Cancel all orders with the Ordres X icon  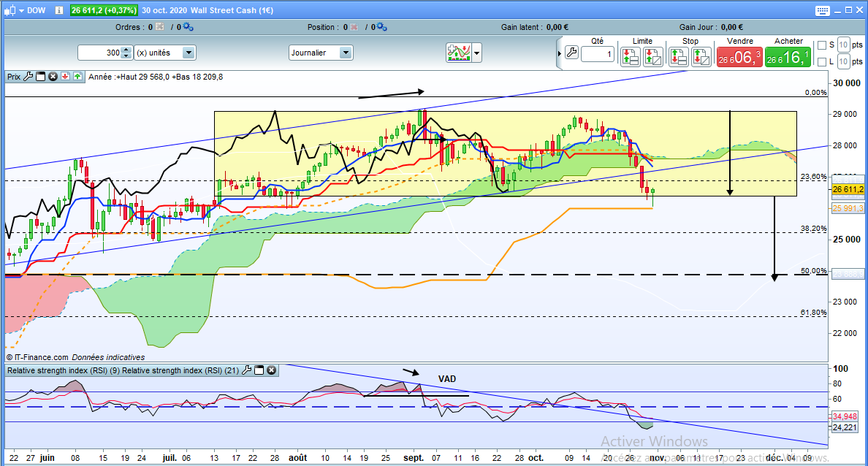click(x=159, y=26)
